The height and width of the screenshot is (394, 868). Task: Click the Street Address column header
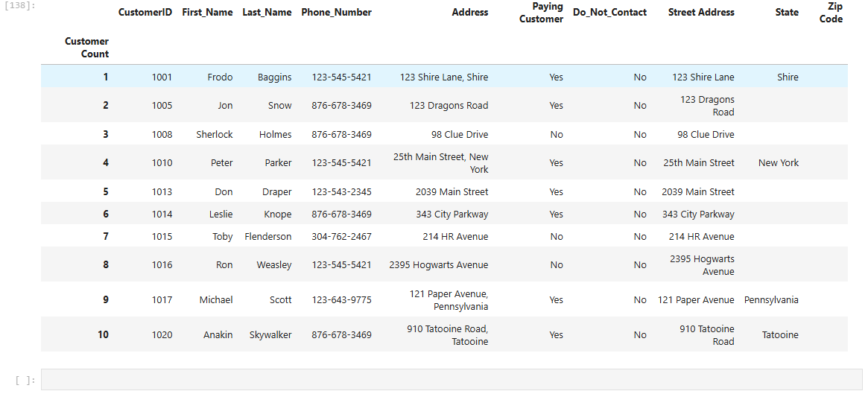pyautogui.click(x=701, y=13)
